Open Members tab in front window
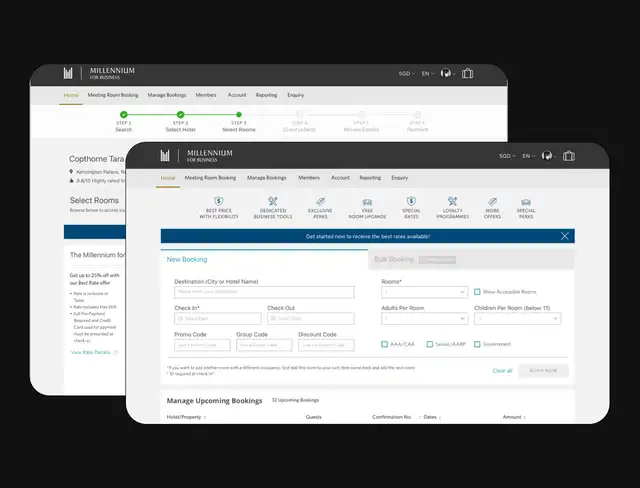Viewport: 640px width, 488px height. point(309,178)
